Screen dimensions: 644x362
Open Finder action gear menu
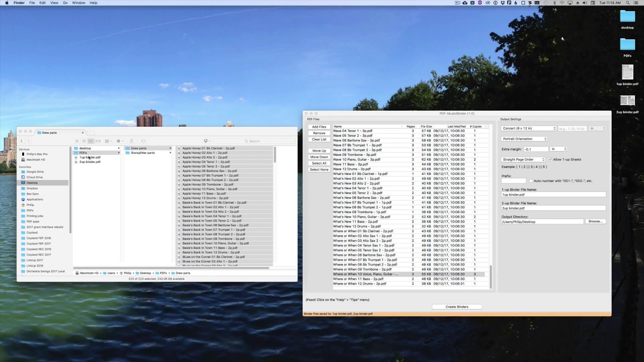point(120,141)
